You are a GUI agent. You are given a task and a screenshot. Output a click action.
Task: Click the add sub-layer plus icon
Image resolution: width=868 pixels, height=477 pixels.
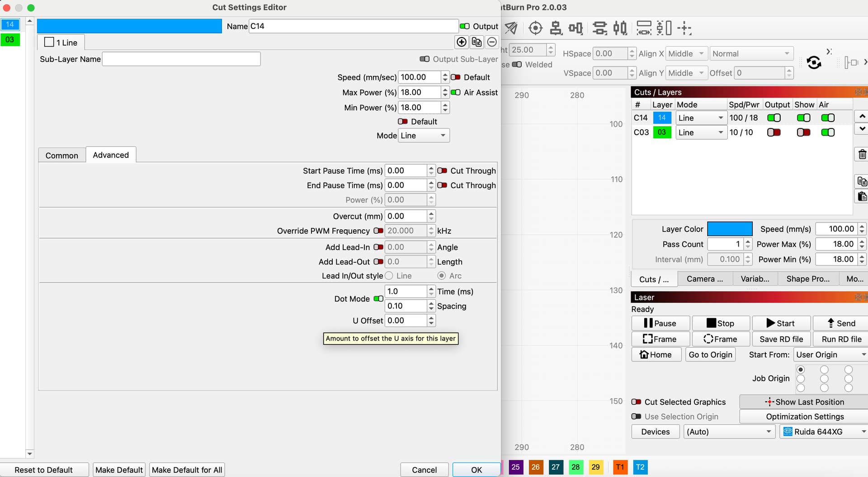pyautogui.click(x=461, y=42)
